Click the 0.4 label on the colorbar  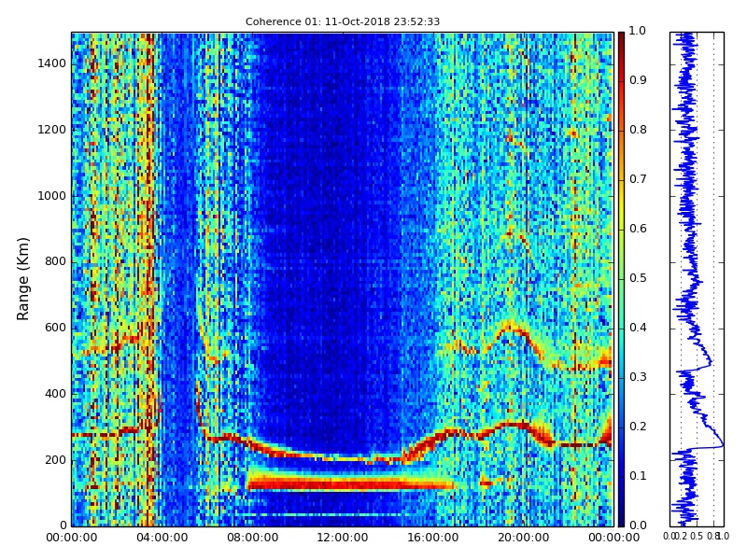[x=638, y=328]
